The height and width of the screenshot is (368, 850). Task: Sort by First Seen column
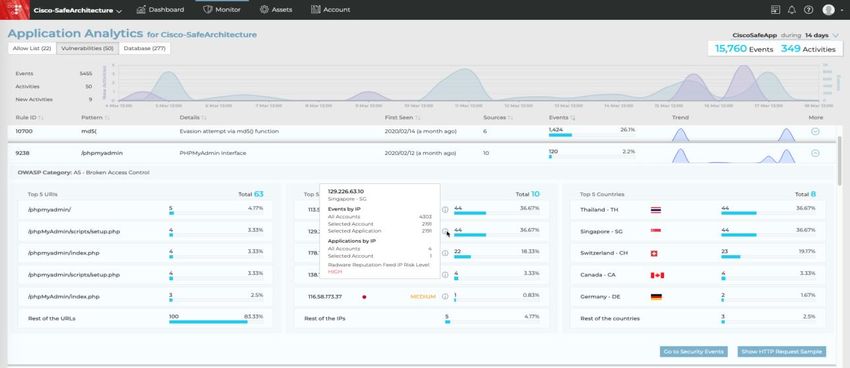(x=403, y=117)
